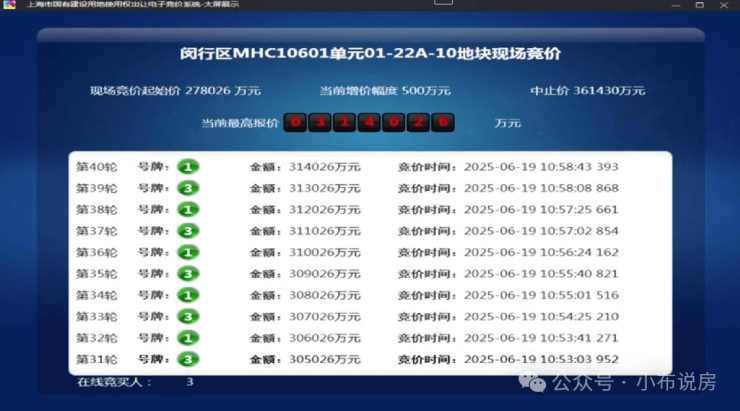Viewport: 740px width, 411px height.
Task: Click the round label 第33轮
Action: (x=96, y=317)
